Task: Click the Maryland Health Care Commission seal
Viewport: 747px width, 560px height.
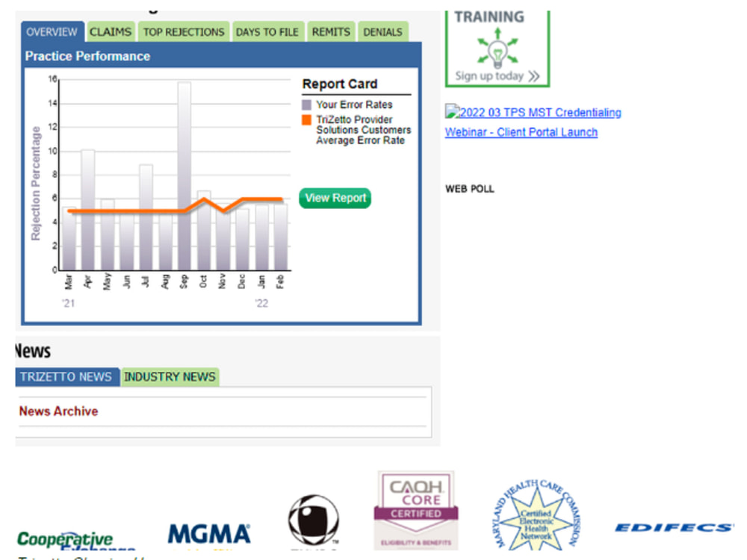Action: [536, 514]
